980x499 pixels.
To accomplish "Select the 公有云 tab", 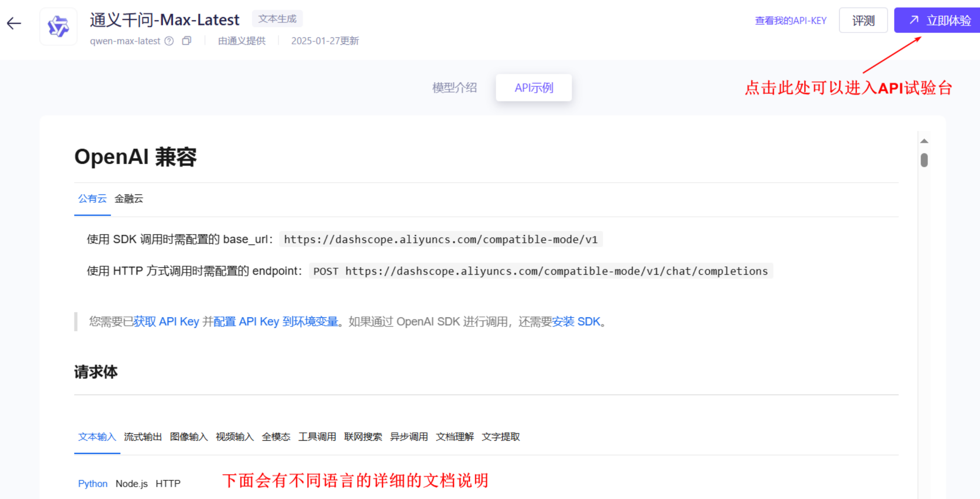I will (92, 198).
